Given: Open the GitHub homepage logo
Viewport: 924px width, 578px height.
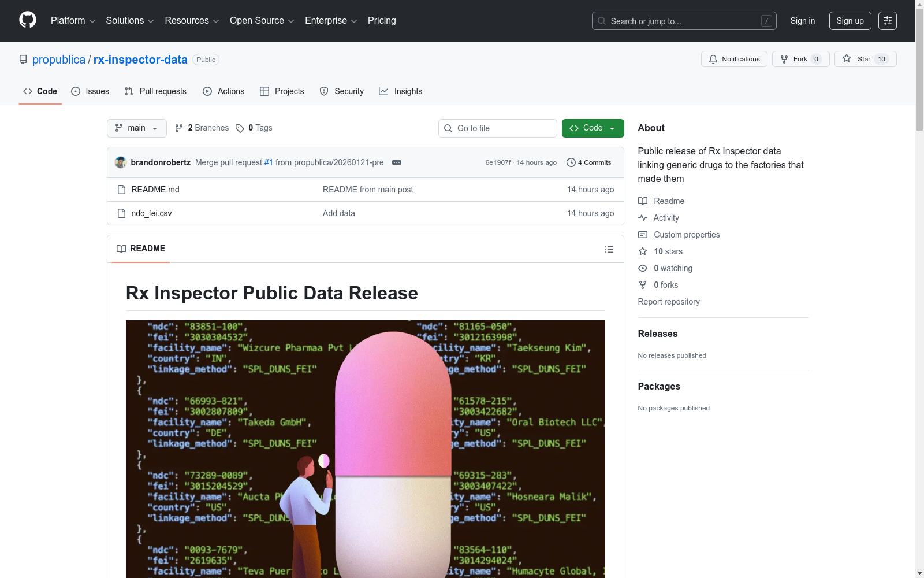Looking at the screenshot, I should [x=28, y=20].
